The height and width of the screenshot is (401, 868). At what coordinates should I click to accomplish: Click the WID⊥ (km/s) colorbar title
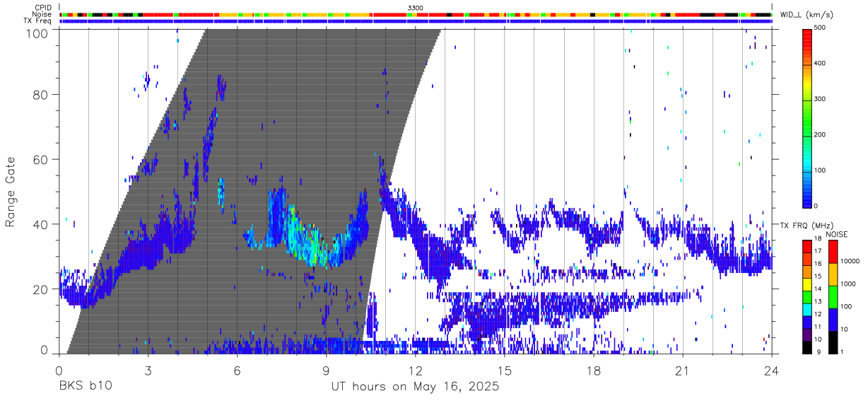(x=806, y=15)
